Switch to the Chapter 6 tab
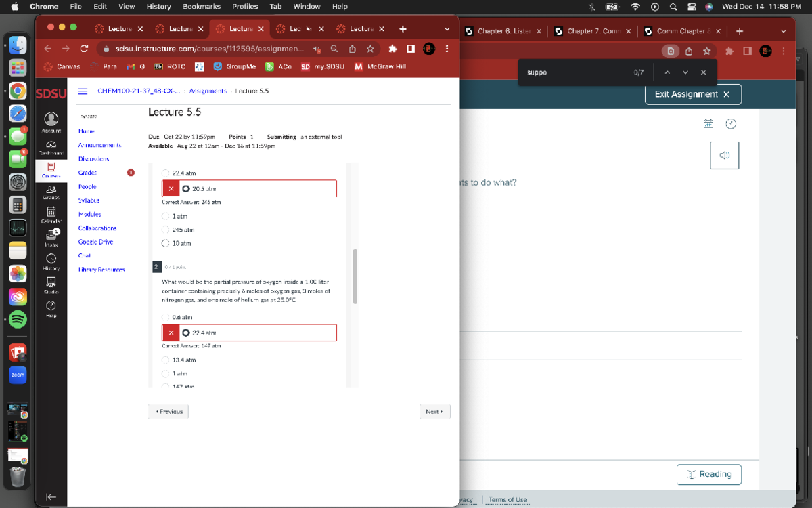The image size is (812, 508). pos(503,31)
